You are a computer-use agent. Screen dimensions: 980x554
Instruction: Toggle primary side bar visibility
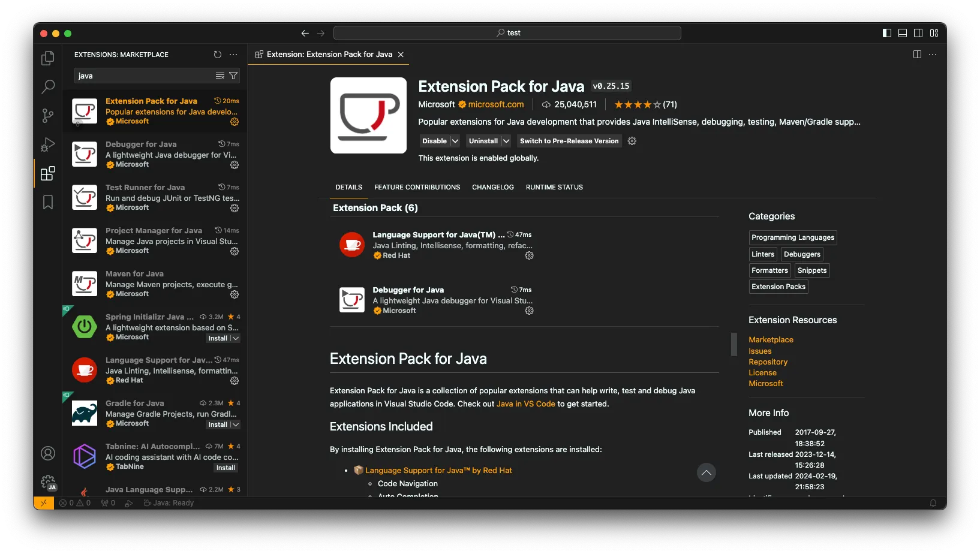(887, 33)
